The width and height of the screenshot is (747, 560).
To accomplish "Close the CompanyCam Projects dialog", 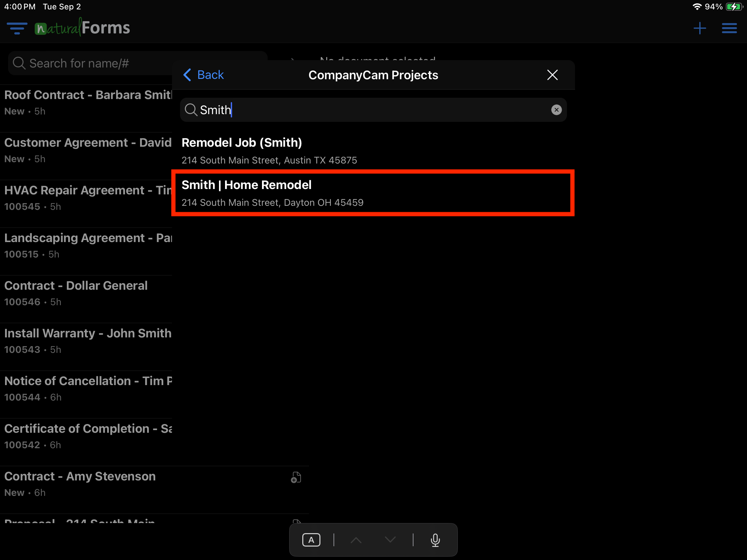I will 552,75.
